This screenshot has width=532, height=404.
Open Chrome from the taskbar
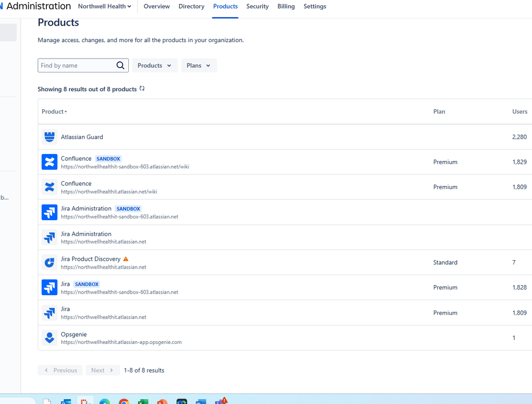coord(124,401)
